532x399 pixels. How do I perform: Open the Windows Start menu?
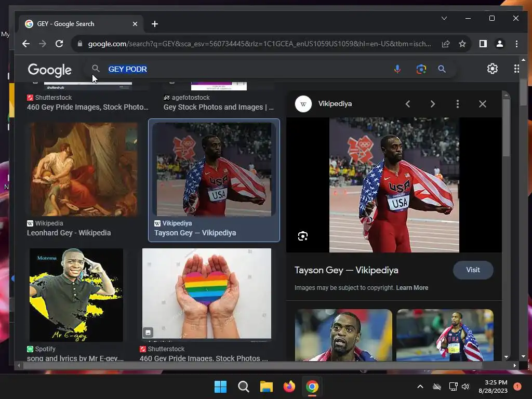[x=220, y=387]
